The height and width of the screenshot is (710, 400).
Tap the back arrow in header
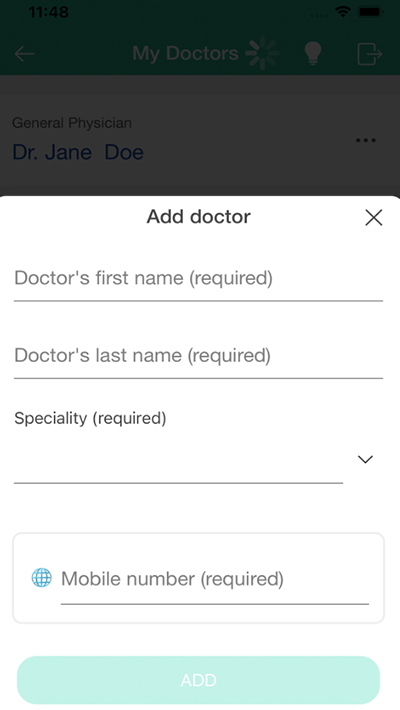[x=24, y=54]
